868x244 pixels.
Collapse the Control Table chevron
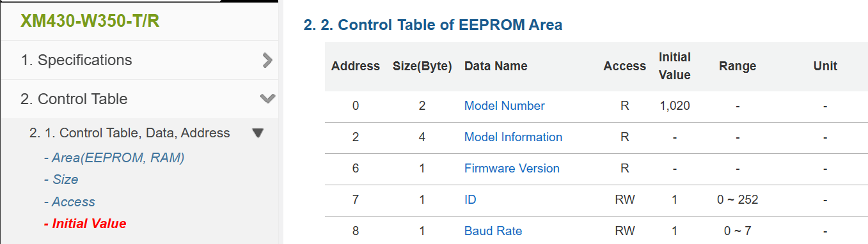(x=267, y=99)
